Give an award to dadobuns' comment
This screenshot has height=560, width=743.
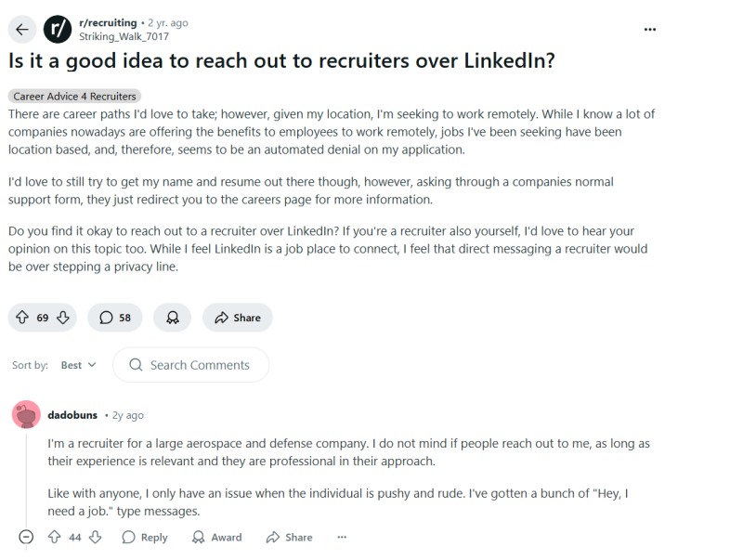[x=215, y=537]
